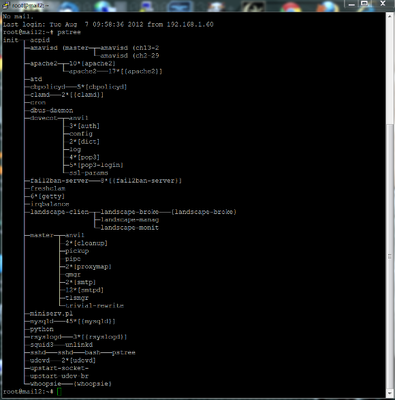Click the '2*[cleanup]' entry
Screen dimensions: 395x400
[x=87, y=243]
